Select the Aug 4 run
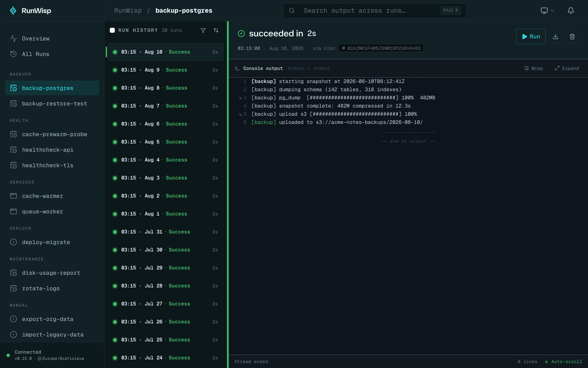The height and width of the screenshot is (368, 588). pyautogui.click(x=165, y=160)
